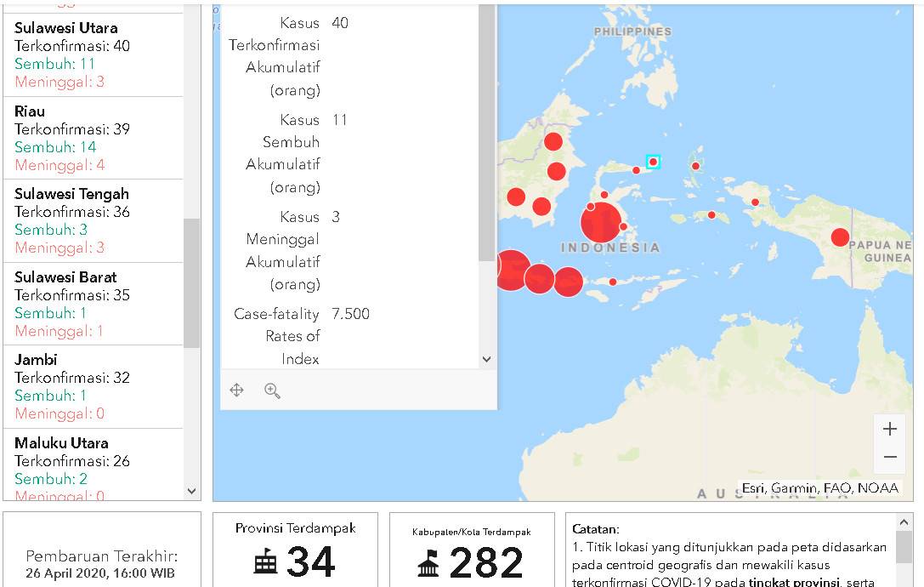924x587 pixels.
Task: Click the Case-fatality value 7.500 in popup
Action: (x=350, y=314)
